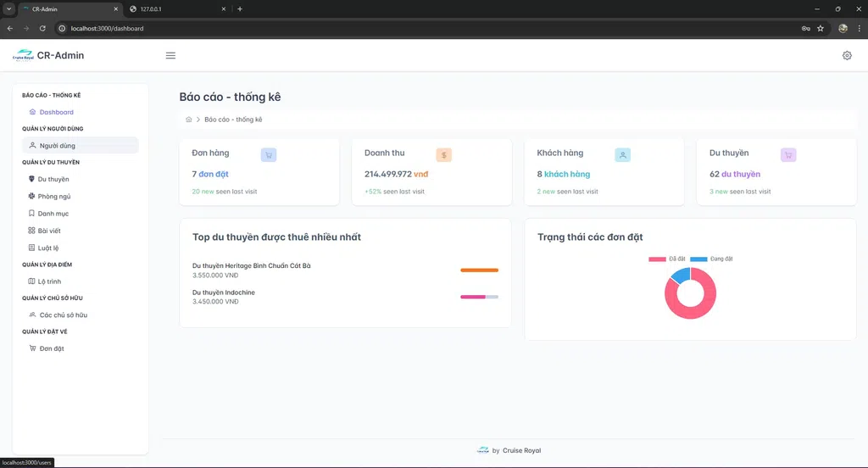Click the document icon beside Luật lệ
The height and width of the screenshot is (468, 868).
pyautogui.click(x=31, y=248)
